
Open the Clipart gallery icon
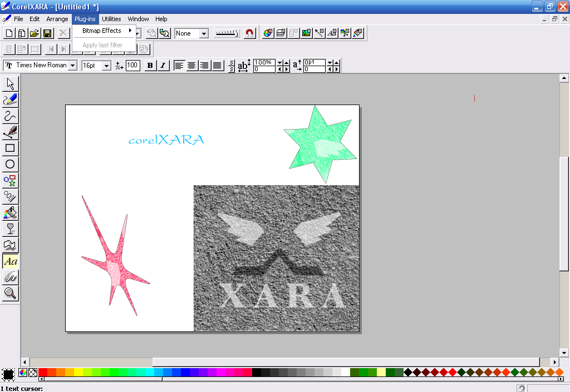click(x=345, y=33)
